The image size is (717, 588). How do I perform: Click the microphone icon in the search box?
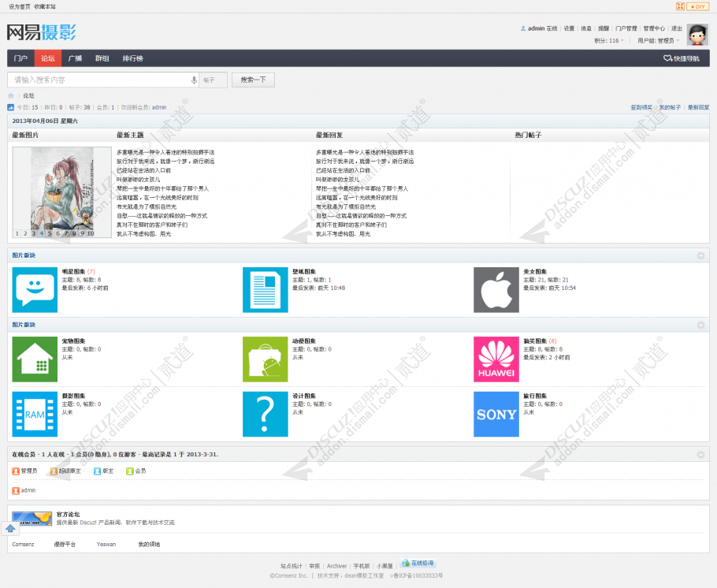tap(194, 80)
